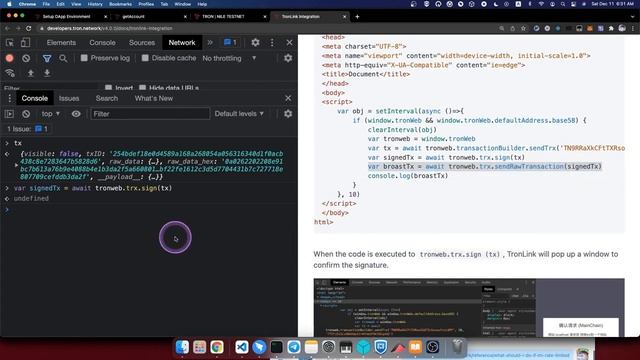The height and width of the screenshot is (360, 640).
Task: Open the What's New drawer tab
Action: point(153,98)
